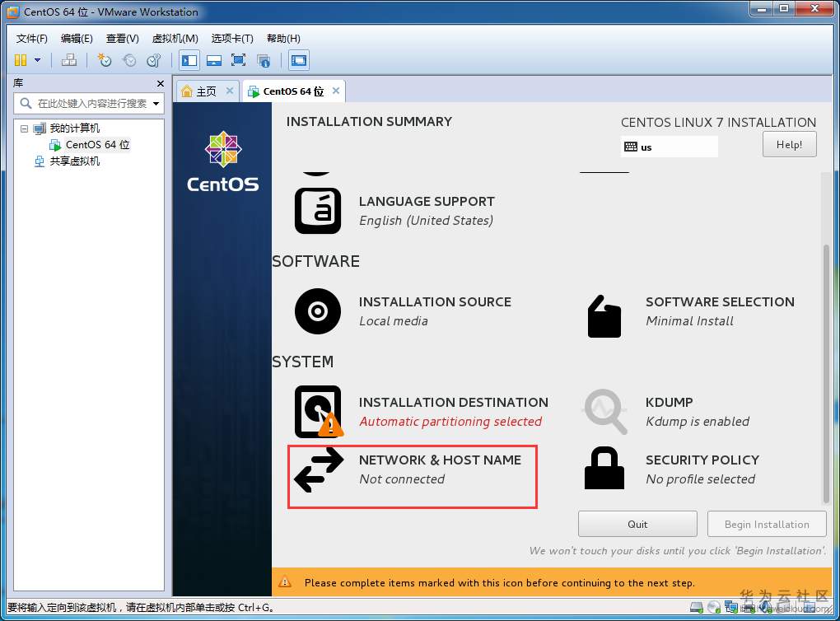Collapse the 我的计算机 tree node
840x621 pixels.
point(24,128)
